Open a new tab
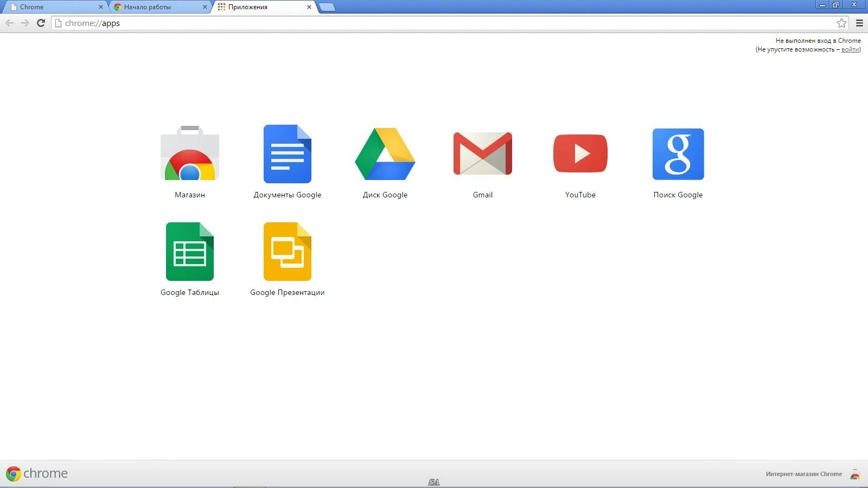868x488 pixels. point(327,7)
